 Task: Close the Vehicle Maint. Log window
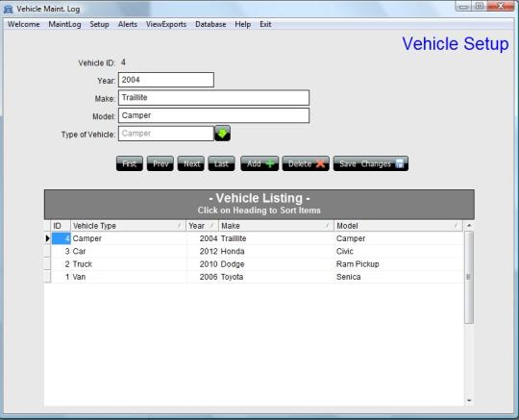click(x=501, y=7)
